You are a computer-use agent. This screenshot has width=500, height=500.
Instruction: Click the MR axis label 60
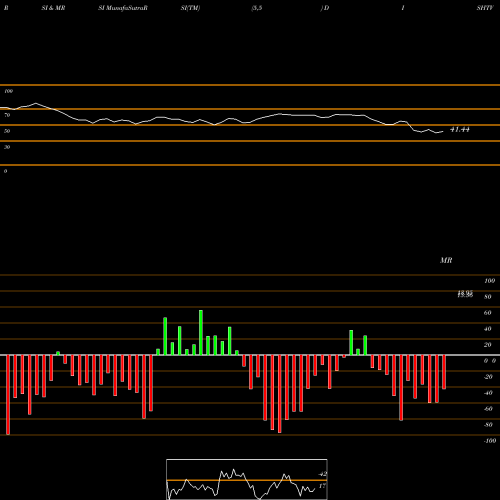(488, 313)
